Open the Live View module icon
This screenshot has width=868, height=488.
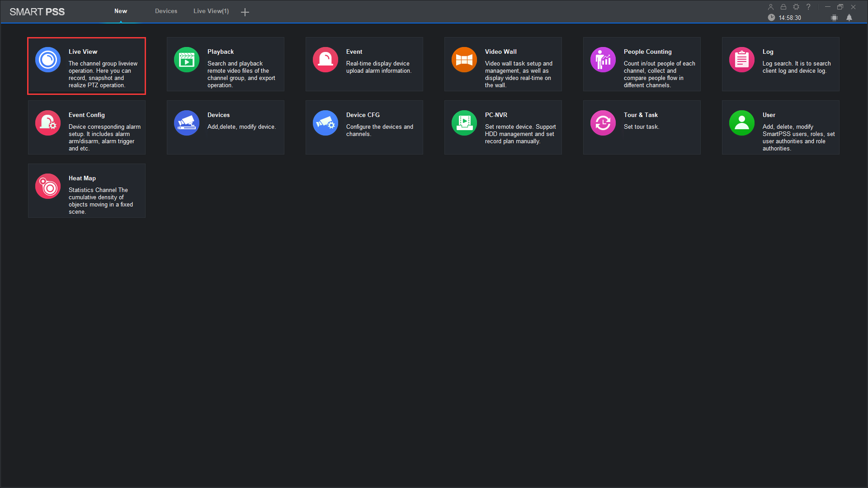click(48, 60)
